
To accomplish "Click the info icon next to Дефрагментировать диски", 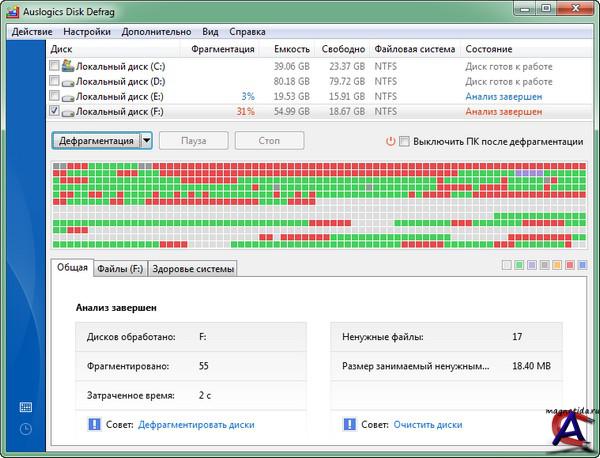I will pyautogui.click(x=94, y=425).
